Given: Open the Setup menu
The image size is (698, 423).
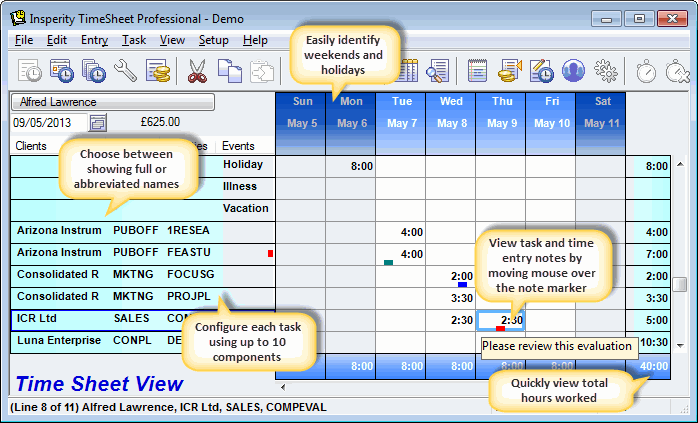Looking at the screenshot, I should click(x=214, y=40).
